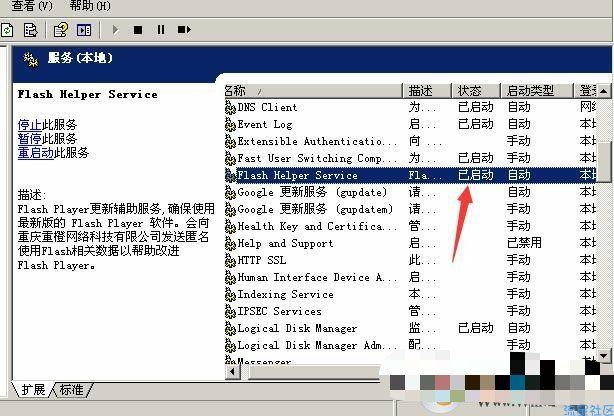Click the gear icon beside Indexing Service

[230, 295]
